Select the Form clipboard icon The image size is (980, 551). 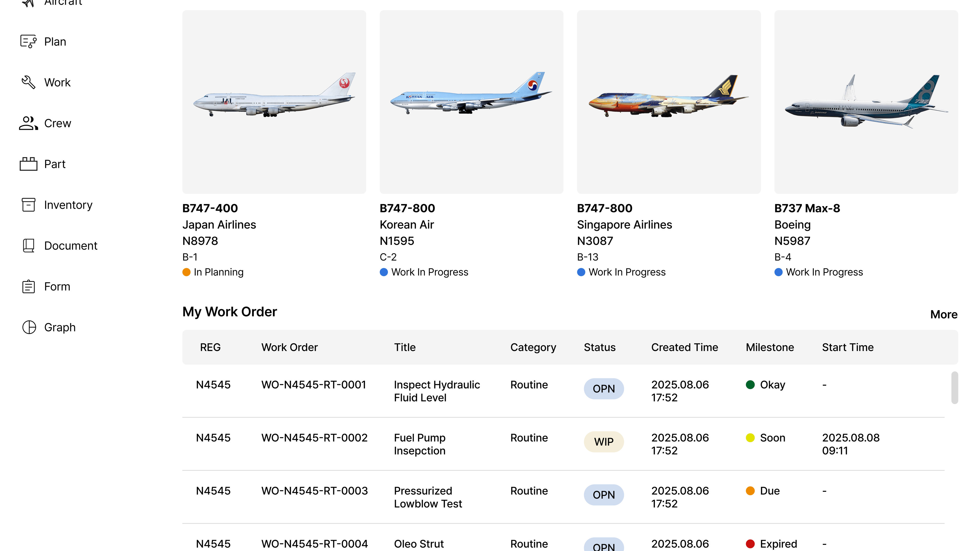click(x=29, y=286)
